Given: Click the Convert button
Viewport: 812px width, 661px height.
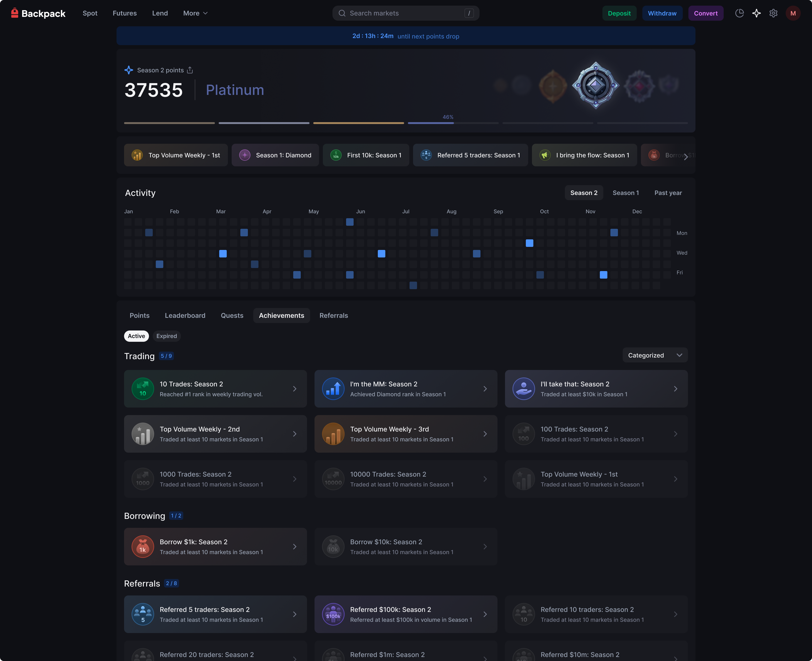Looking at the screenshot, I should tap(706, 13).
